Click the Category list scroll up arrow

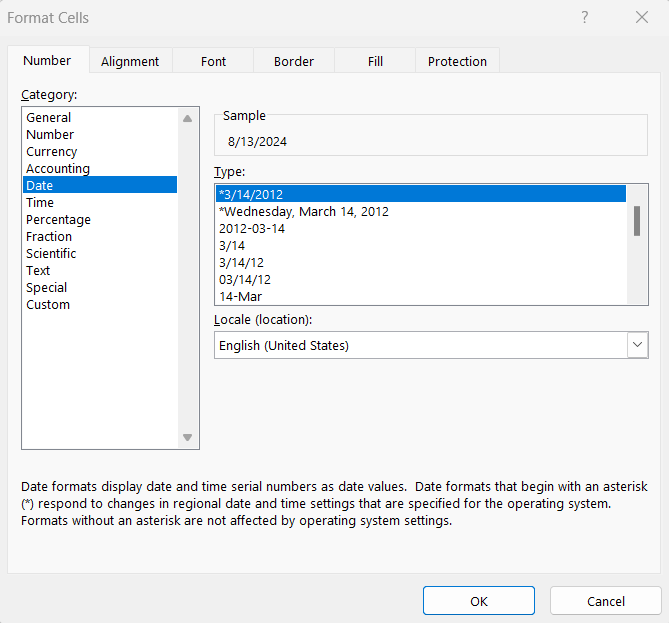[187, 119]
